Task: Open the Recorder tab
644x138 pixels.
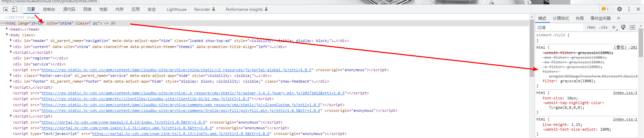Action: click(204, 9)
